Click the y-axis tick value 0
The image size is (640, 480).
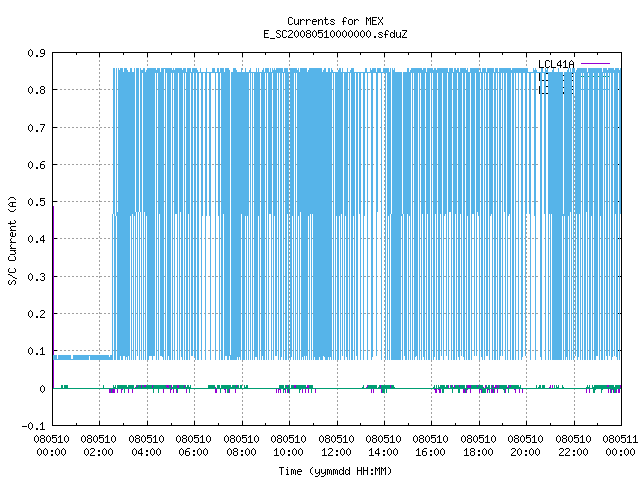point(42,389)
